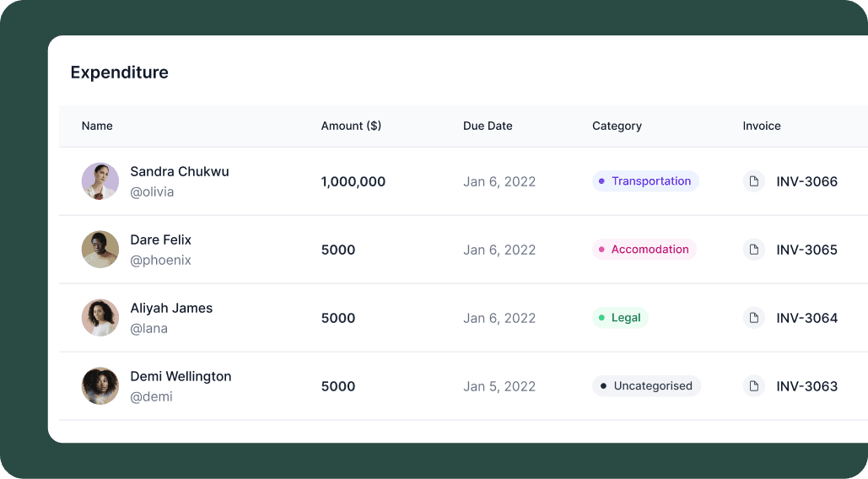
Task: Open invoice file icon for INV-3063
Action: pyautogui.click(x=753, y=386)
